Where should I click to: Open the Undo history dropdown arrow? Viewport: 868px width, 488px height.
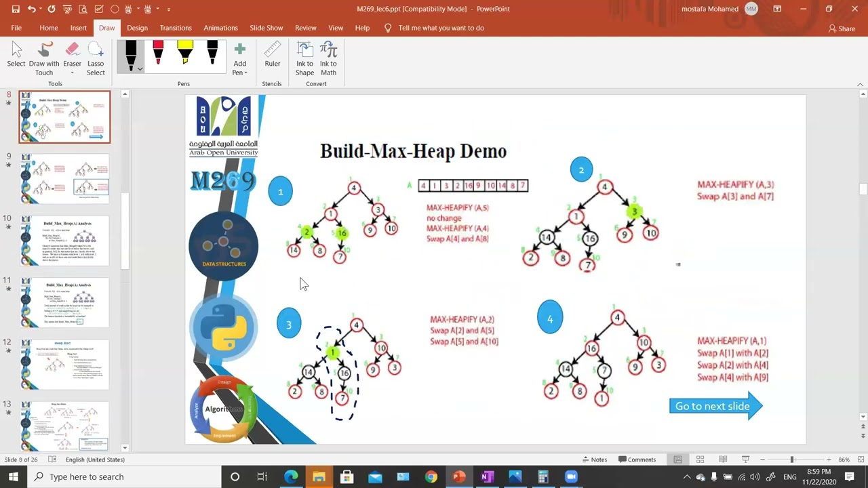[40, 9]
